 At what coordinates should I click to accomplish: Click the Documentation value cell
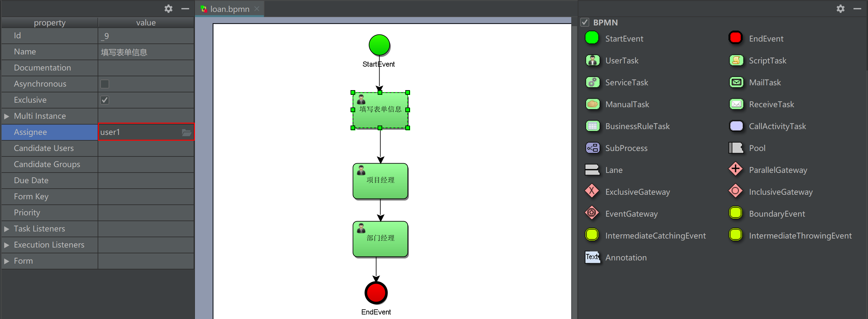146,68
